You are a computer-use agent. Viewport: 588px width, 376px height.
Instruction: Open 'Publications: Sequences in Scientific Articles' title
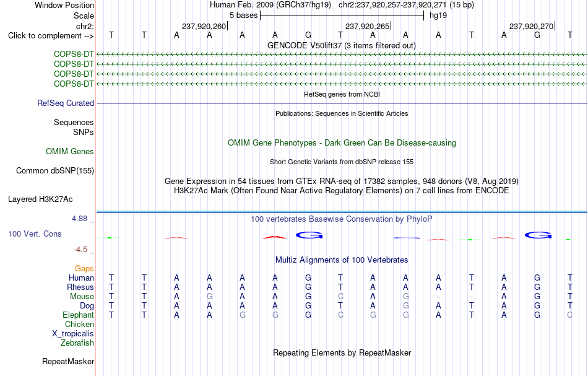pos(342,113)
